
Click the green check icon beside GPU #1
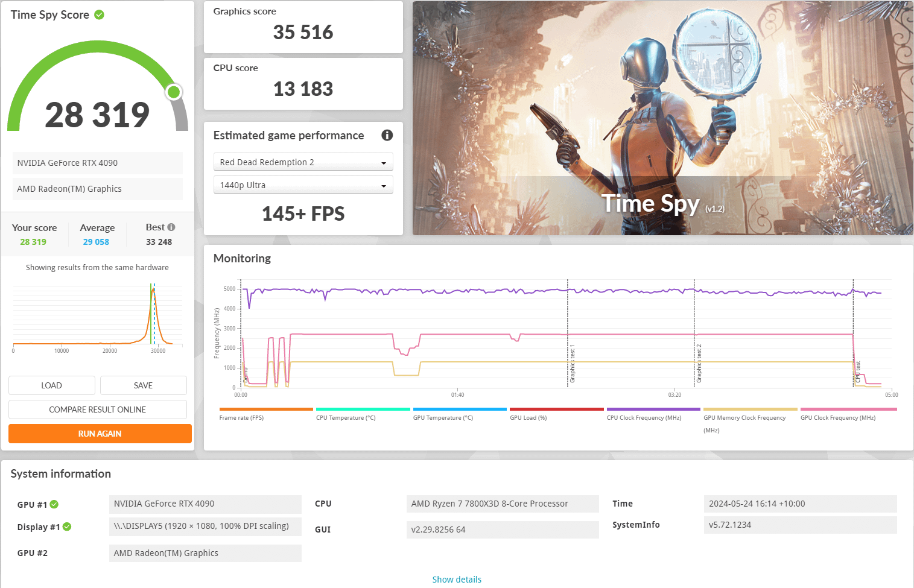tap(54, 504)
